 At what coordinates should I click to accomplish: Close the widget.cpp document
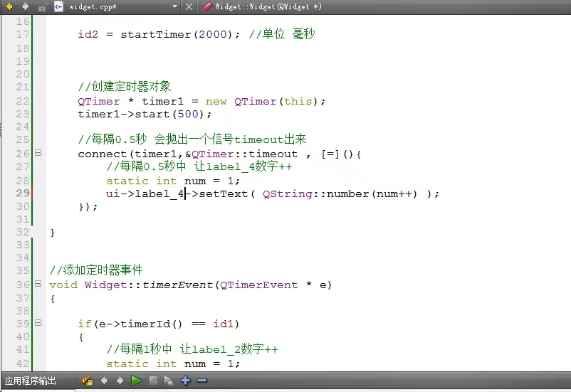189,6
